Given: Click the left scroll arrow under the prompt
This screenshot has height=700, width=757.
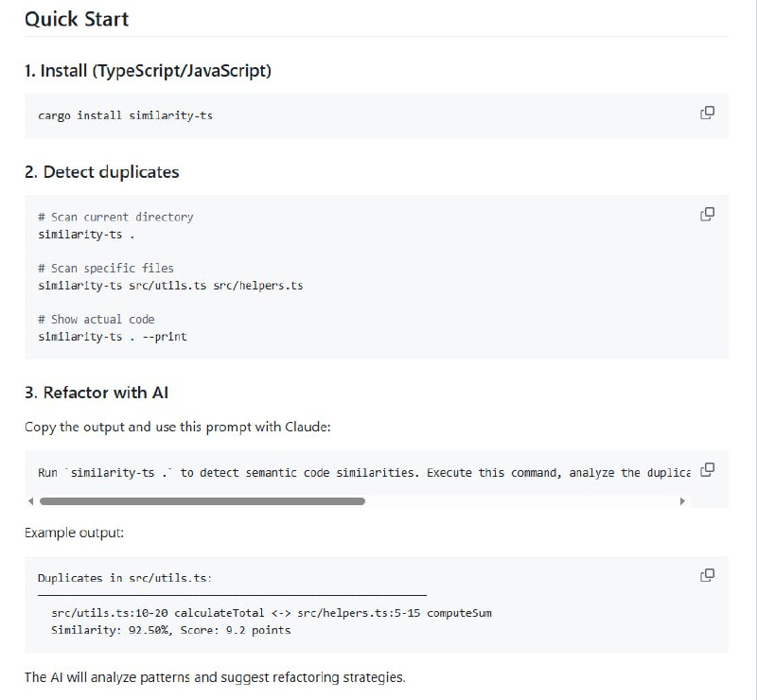Looking at the screenshot, I should coord(30,500).
